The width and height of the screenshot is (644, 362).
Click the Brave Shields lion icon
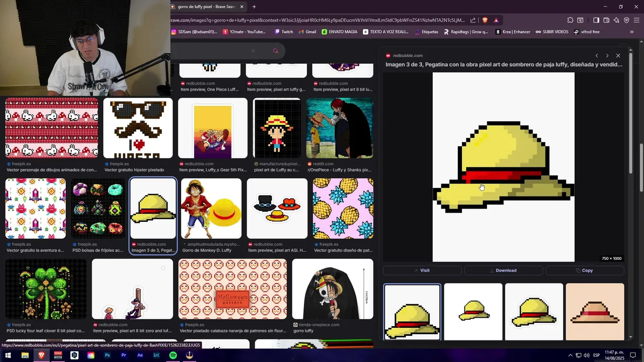(485, 20)
